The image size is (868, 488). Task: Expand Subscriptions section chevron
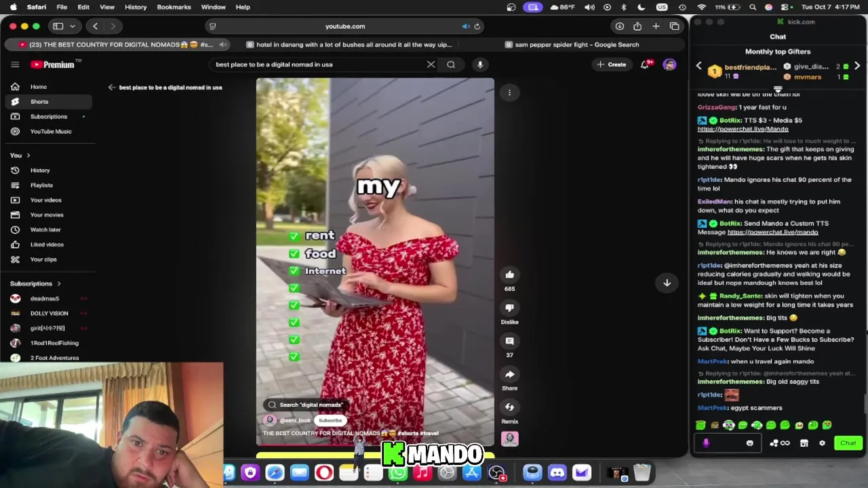[x=58, y=283]
